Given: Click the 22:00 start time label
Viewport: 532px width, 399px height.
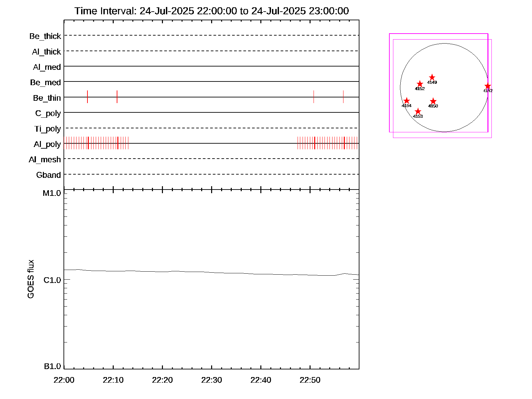Looking at the screenshot, I should click(x=64, y=380).
